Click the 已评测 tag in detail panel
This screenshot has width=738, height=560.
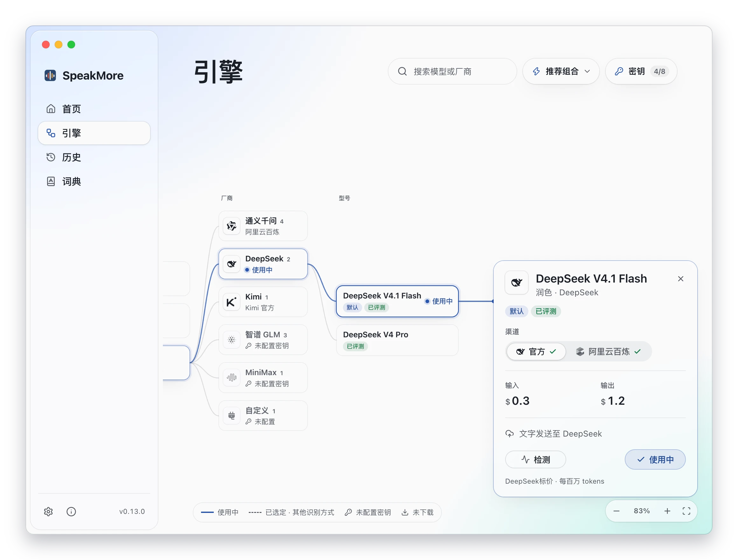pos(546,311)
